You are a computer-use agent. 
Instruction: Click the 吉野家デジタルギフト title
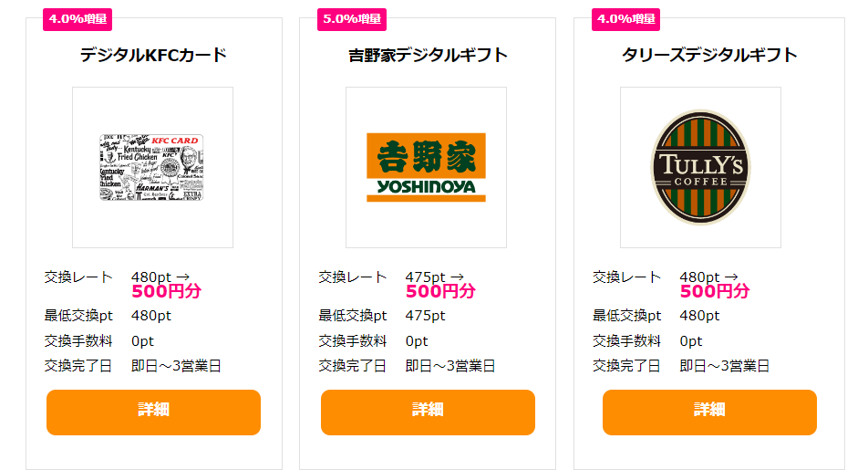(x=428, y=55)
